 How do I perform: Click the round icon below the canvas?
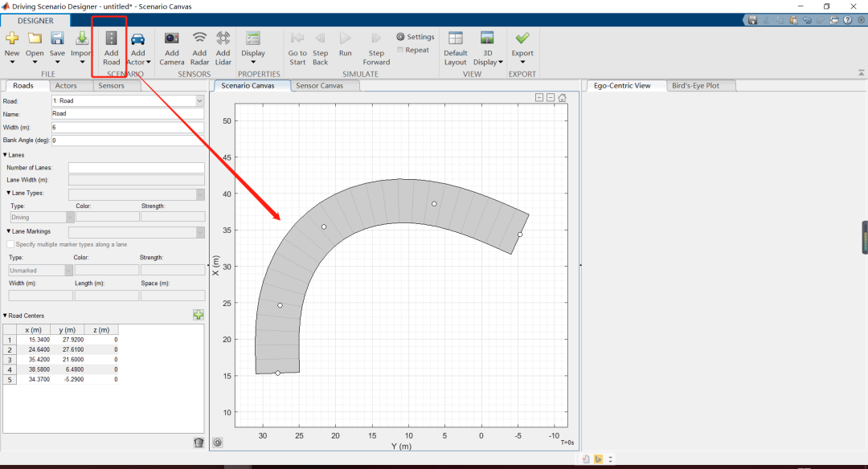[218, 442]
